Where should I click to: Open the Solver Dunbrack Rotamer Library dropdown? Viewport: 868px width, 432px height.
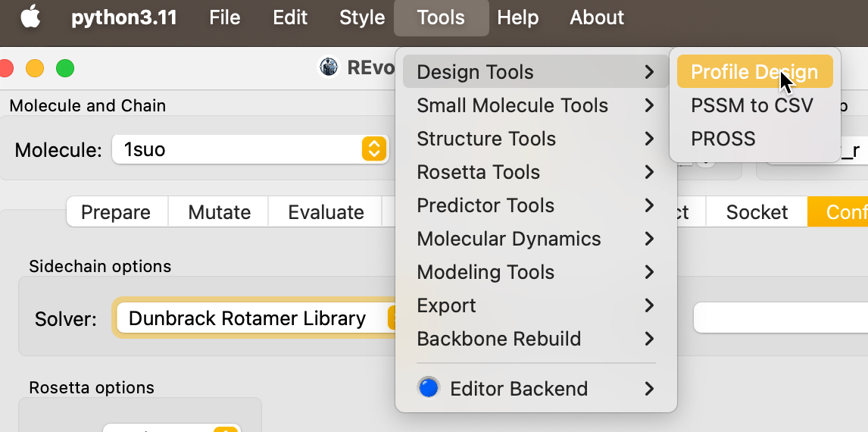(x=257, y=318)
